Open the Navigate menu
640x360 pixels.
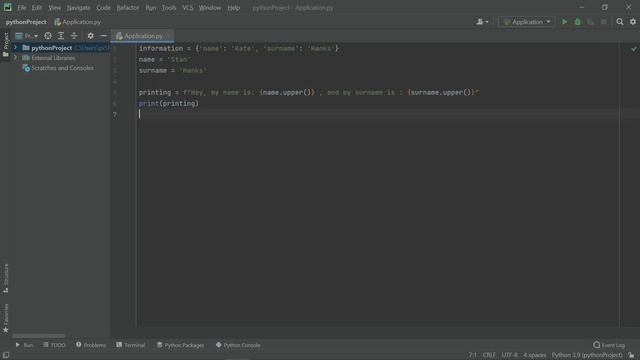[x=78, y=8]
